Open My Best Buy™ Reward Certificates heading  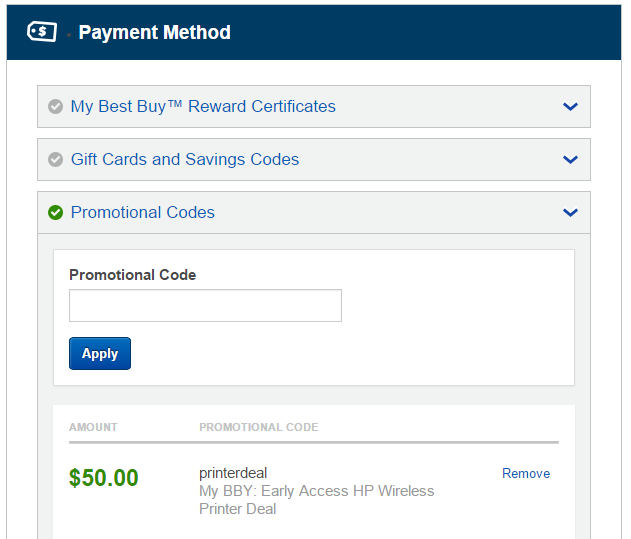[203, 107]
